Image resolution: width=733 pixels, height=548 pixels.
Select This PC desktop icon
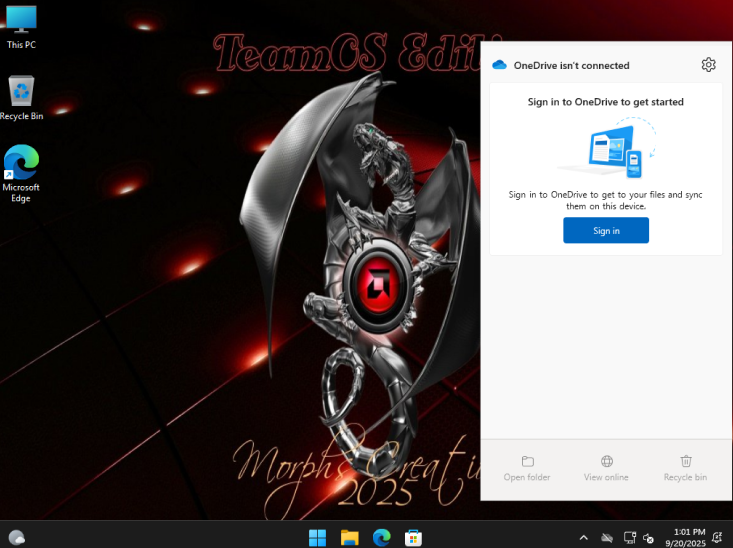[x=21, y=27]
